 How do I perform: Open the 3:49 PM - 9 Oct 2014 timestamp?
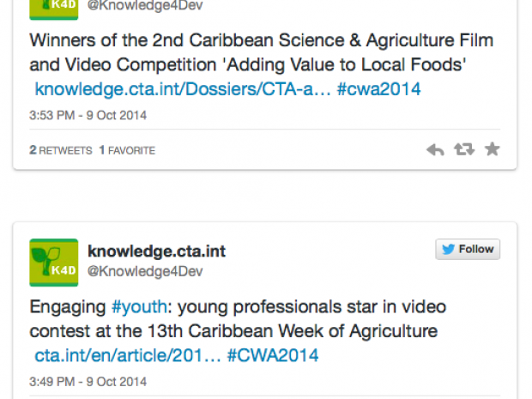pos(88,381)
